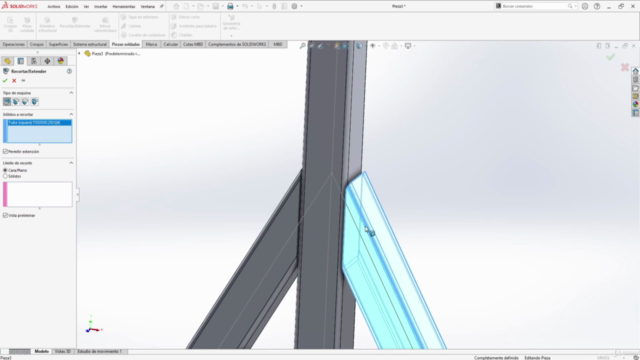Confirm Recortar/Extender with the green checkmark

point(5,81)
